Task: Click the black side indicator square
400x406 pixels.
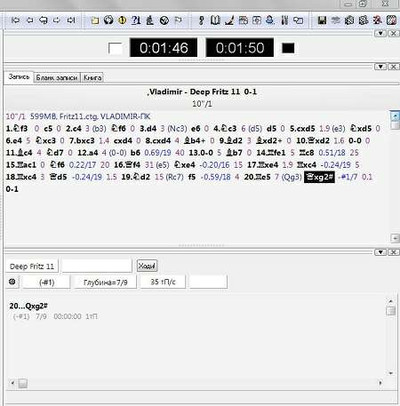Action: [288, 48]
